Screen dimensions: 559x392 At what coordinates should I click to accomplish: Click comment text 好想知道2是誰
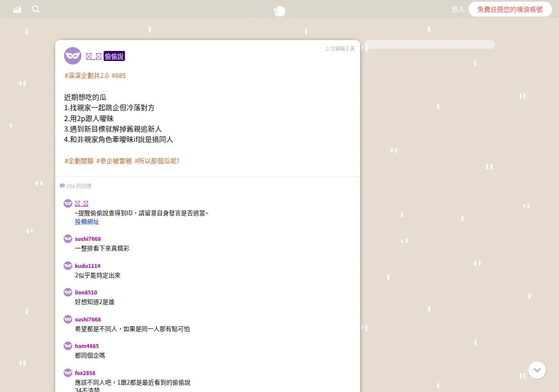[94, 302]
